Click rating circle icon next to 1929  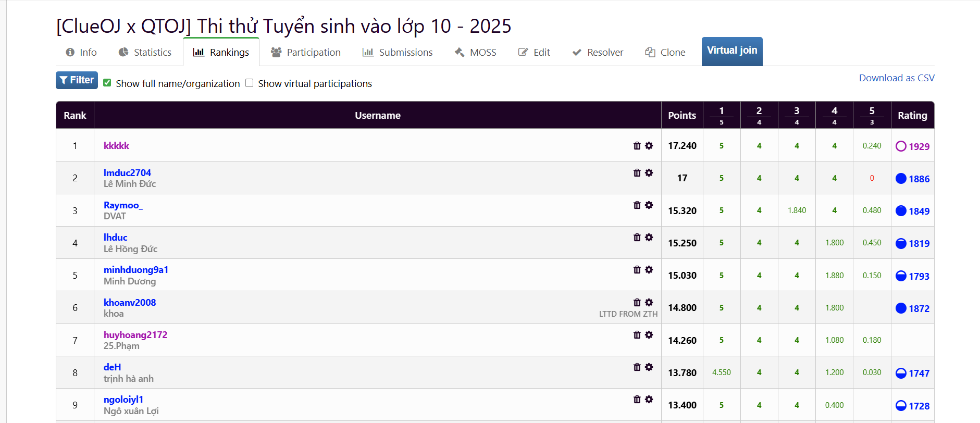[901, 146]
